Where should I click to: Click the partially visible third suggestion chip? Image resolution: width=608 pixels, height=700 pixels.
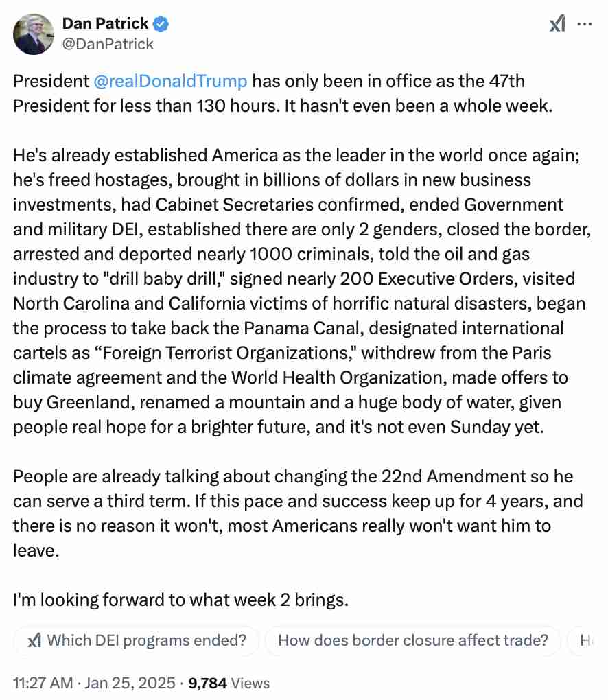tap(586, 641)
